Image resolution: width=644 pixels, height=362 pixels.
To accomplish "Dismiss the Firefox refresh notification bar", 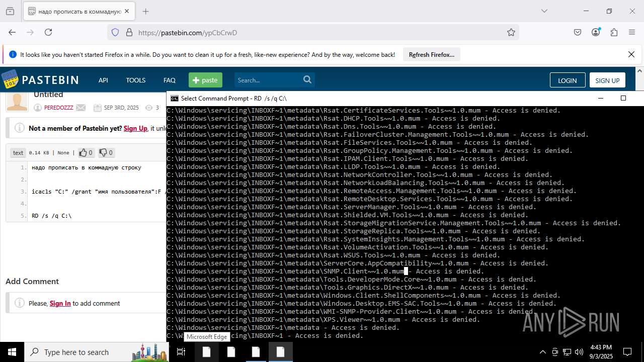I will (631, 54).
